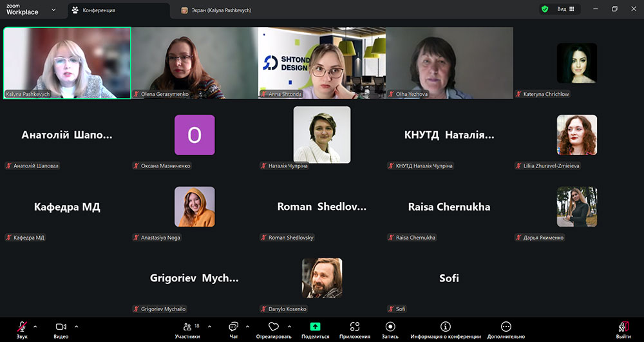This screenshot has width=644, height=342.
Task: Expand audio options arrow beside Звук
Action: pyautogui.click(x=35, y=326)
